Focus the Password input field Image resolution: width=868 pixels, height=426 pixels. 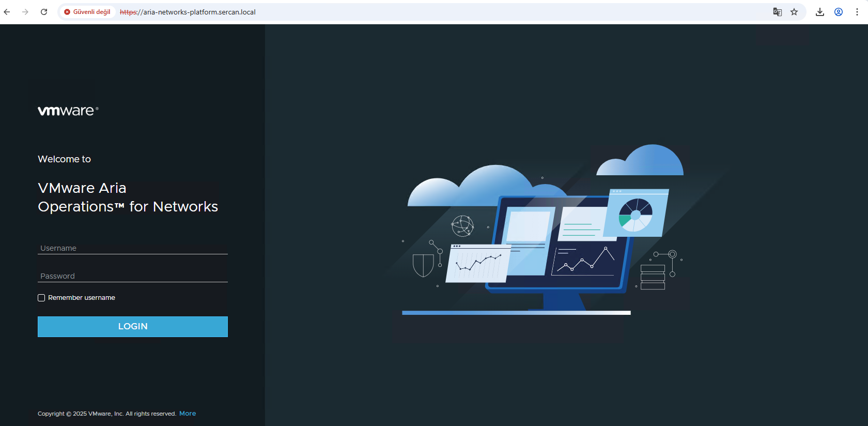point(133,276)
